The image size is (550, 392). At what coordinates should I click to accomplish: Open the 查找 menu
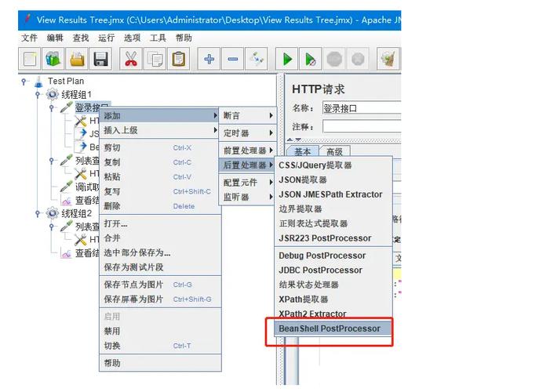[x=81, y=38]
